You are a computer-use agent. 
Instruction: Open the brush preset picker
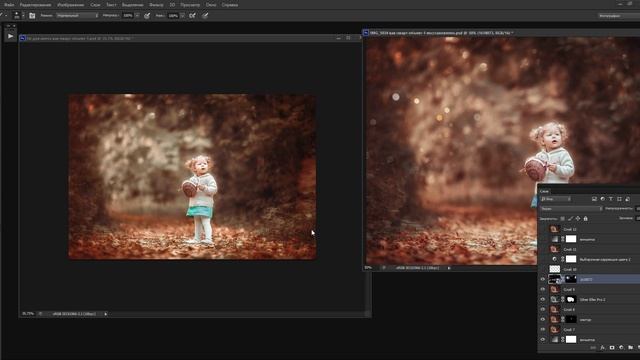tap(17, 16)
